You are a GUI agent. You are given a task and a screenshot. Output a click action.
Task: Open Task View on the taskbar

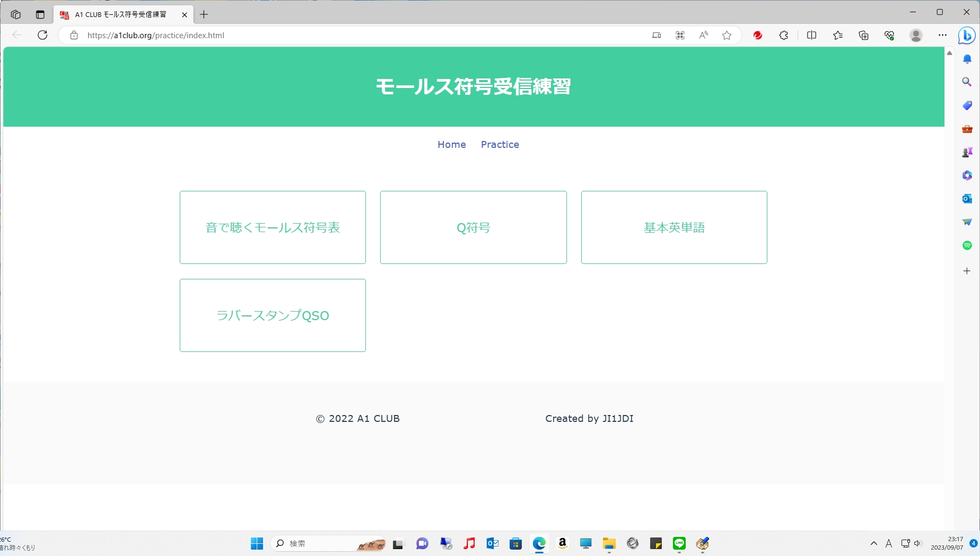[398, 543]
